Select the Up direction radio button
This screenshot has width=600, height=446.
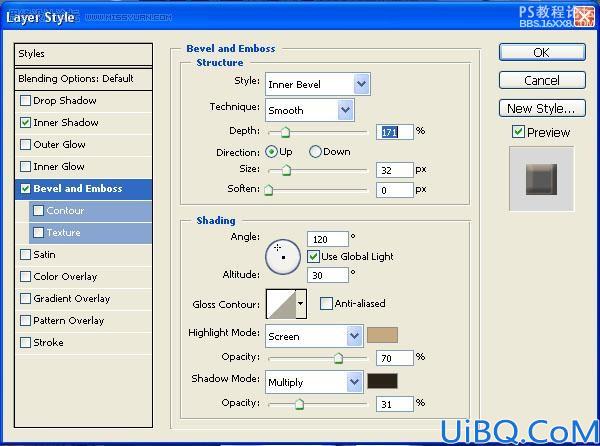tap(271, 152)
